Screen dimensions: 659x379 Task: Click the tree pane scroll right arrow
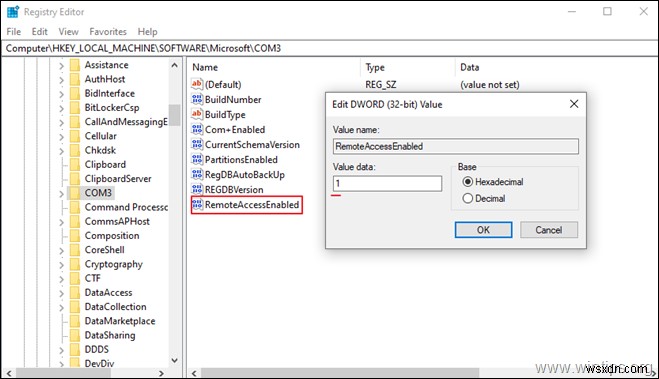(x=161, y=373)
